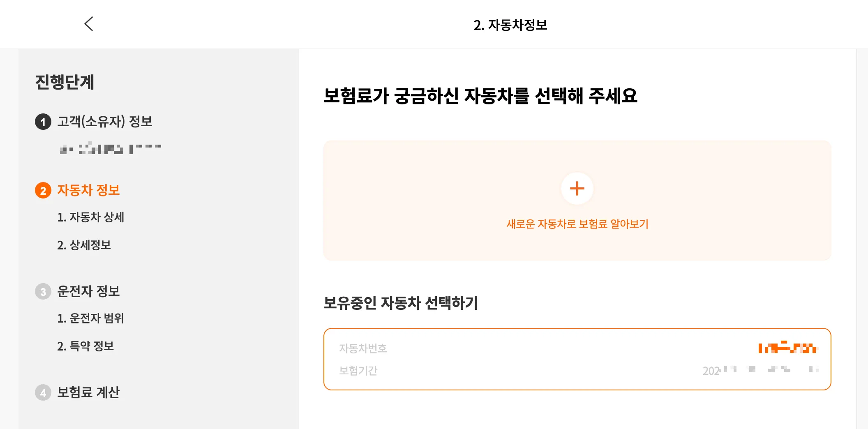
Task: Click 1. 운전자 범위 in the sidebar
Action: point(91,318)
